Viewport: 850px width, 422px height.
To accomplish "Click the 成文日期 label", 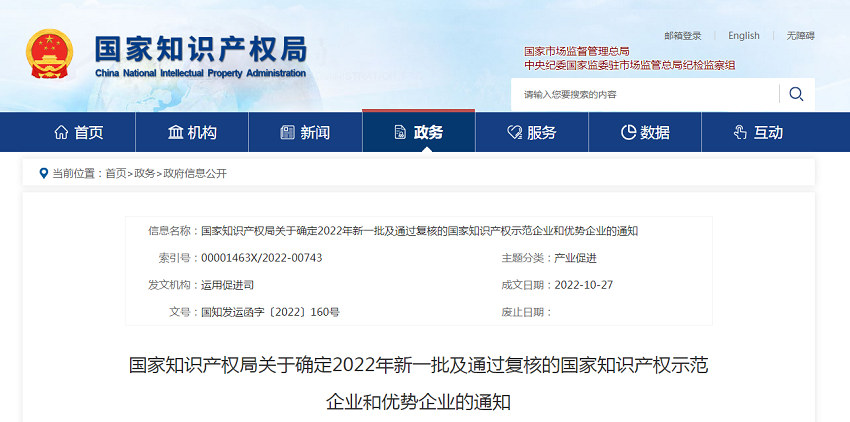I will [526, 285].
